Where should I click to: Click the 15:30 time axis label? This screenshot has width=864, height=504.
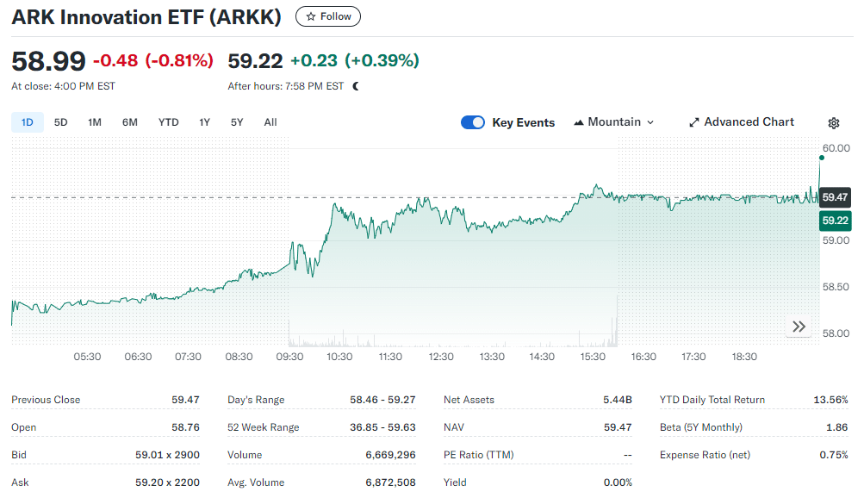pos(593,357)
